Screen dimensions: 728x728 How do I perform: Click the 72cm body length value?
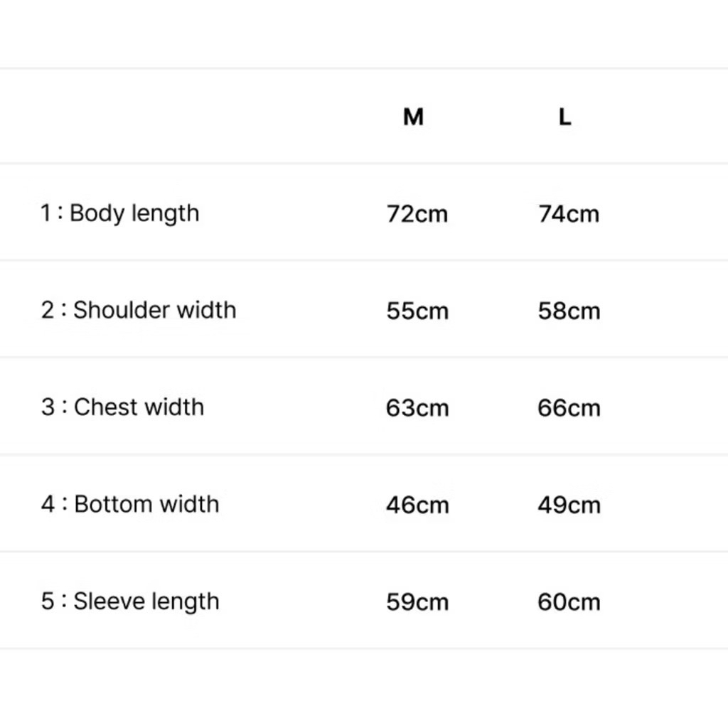coord(417,214)
